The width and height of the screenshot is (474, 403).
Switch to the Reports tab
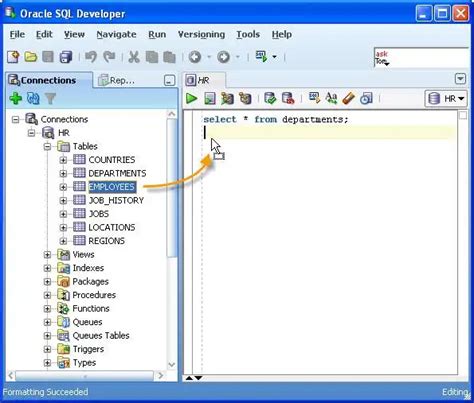pos(117,80)
